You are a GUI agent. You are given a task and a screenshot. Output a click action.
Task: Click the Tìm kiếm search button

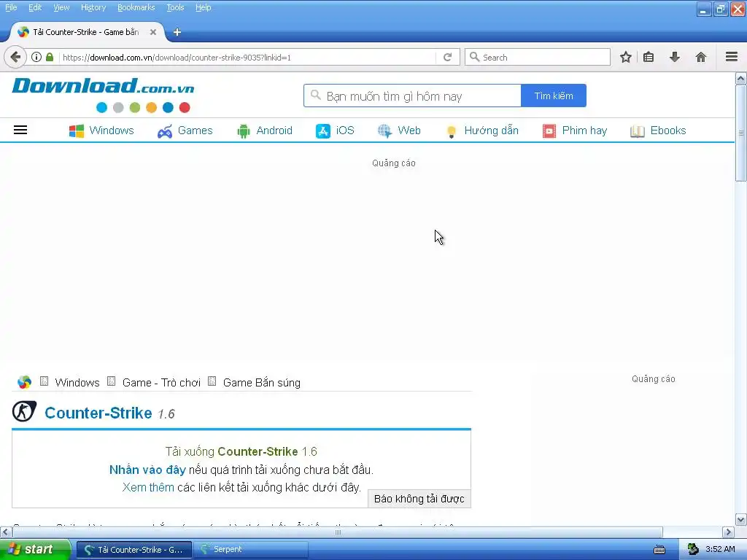point(554,96)
